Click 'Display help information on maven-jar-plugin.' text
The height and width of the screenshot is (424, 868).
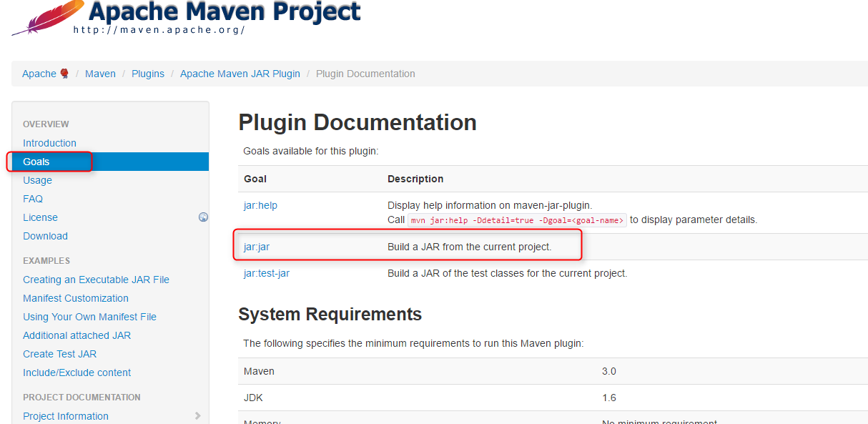click(490, 205)
